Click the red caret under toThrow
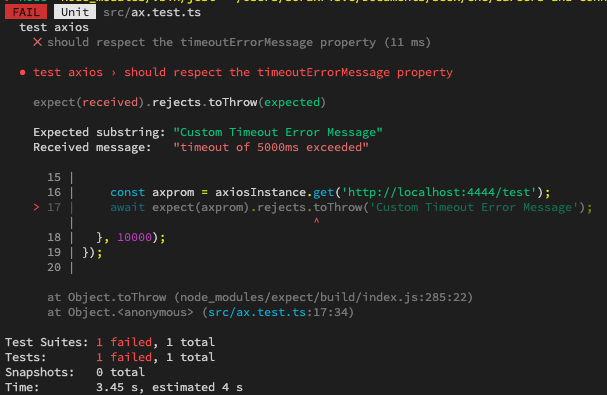The image size is (607, 395). click(x=316, y=221)
